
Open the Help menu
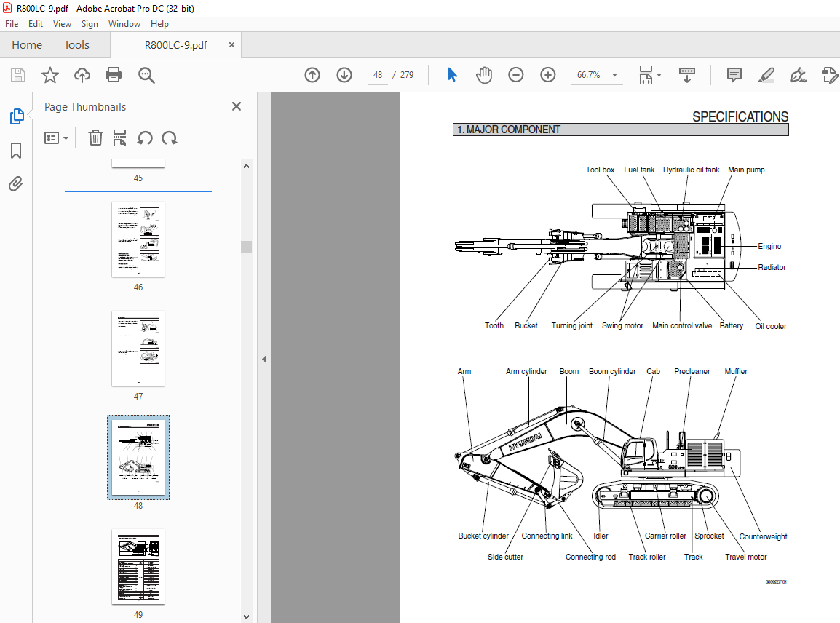tap(159, 24)
